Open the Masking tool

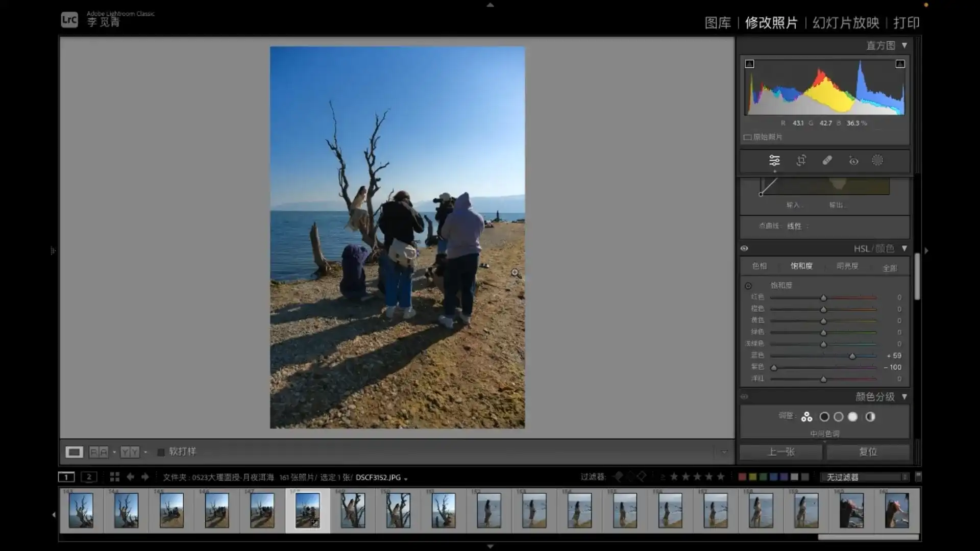click(x=877, y=160)
